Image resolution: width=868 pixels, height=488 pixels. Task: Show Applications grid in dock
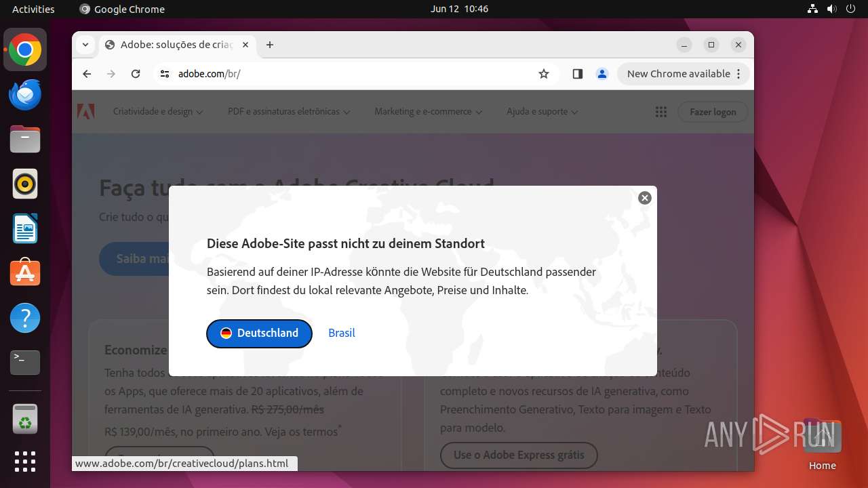(x=25, y=462)
